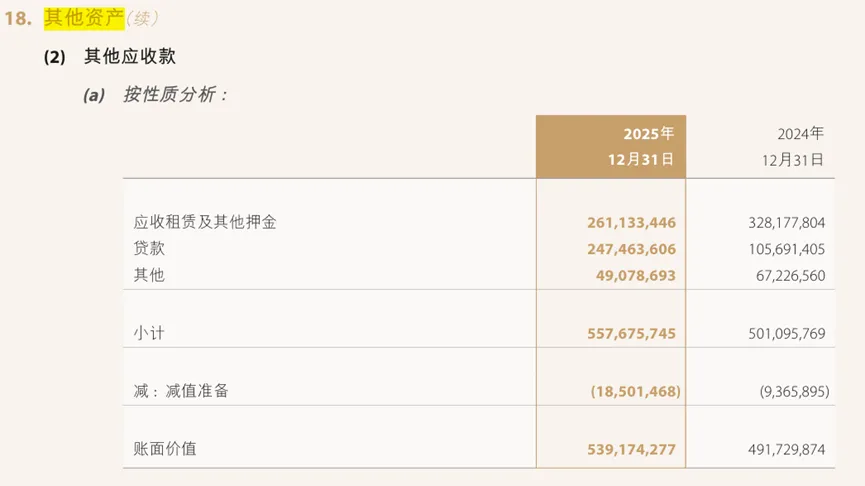Click the 2024 value 328,177,804
Viewport: 865px width, 486px height.
[786, 222]
